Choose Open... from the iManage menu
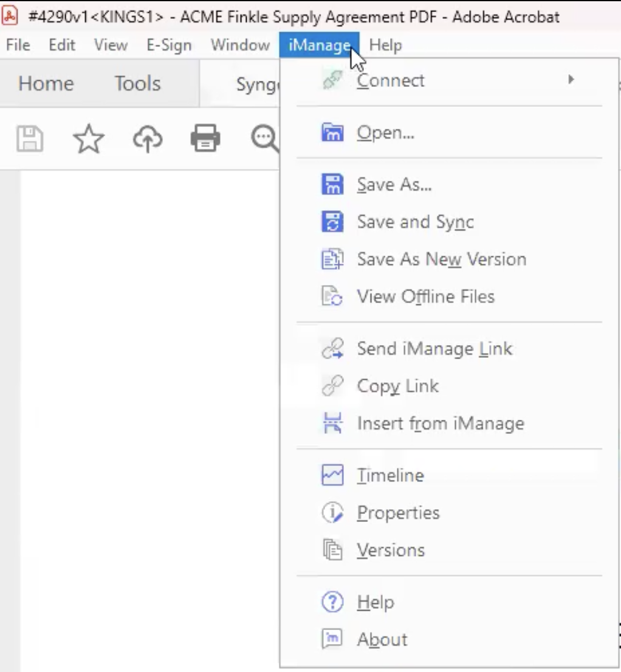 coord(385,132)
